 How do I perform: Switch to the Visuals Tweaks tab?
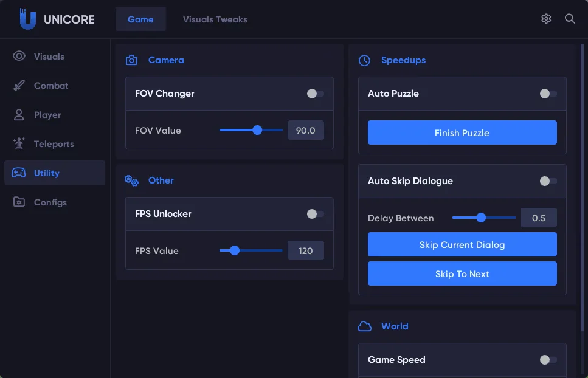pyautogui.click(x=215, y=19)
